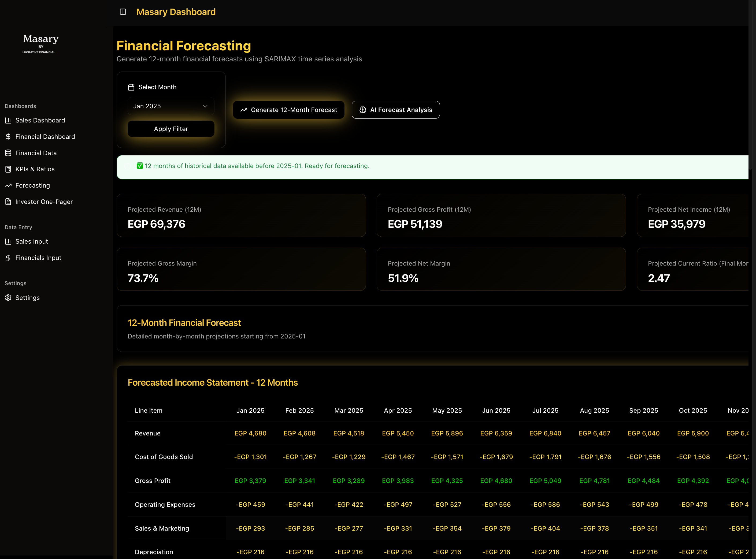Click the Financial Data database icon
This screenshot has height=559, width=756.
[8, 153]
